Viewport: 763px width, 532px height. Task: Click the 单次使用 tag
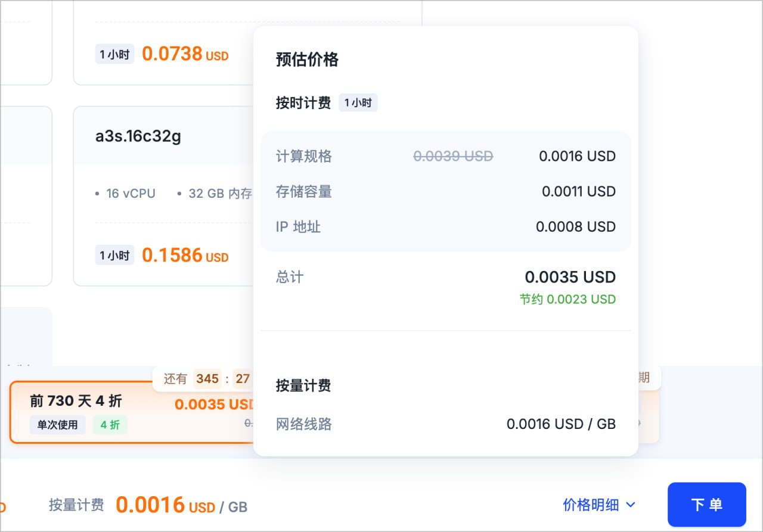pos(57,425)
